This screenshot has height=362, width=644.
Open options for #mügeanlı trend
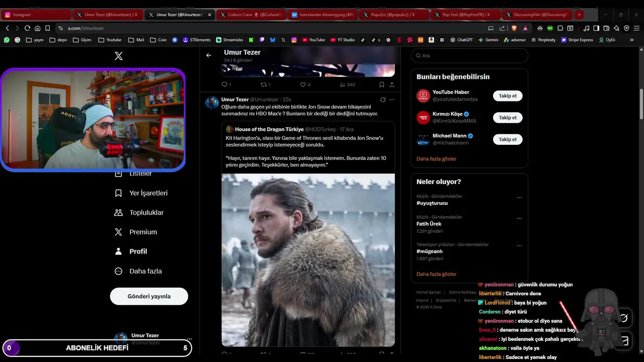point(519,246)
